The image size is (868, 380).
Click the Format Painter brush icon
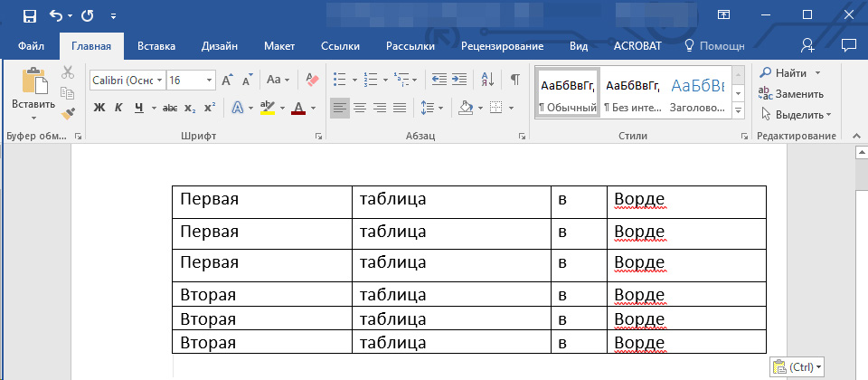click(68, 113)
